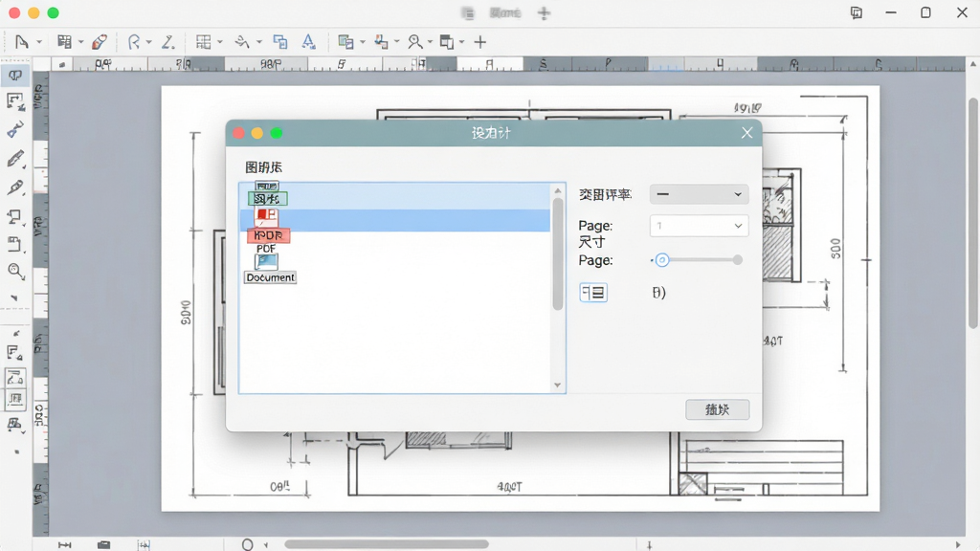Open the dropdown next to the toolbar magnifier

pyautogui.click(x=430, y=42)
